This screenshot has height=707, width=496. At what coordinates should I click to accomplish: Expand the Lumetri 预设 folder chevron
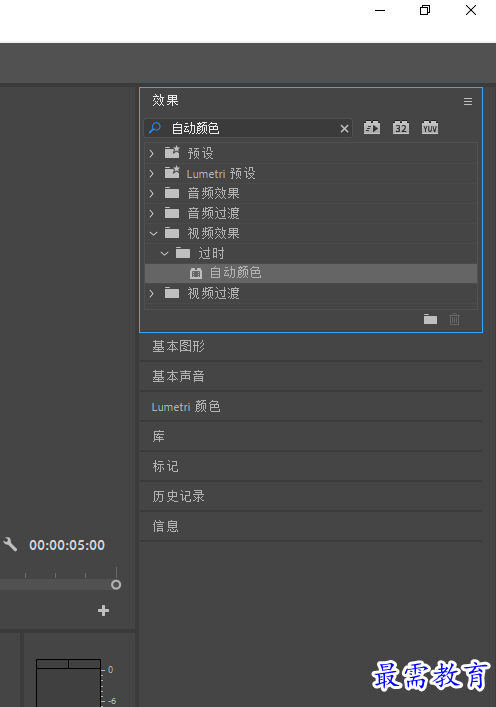pyautogui.click(x=152, y=173)
